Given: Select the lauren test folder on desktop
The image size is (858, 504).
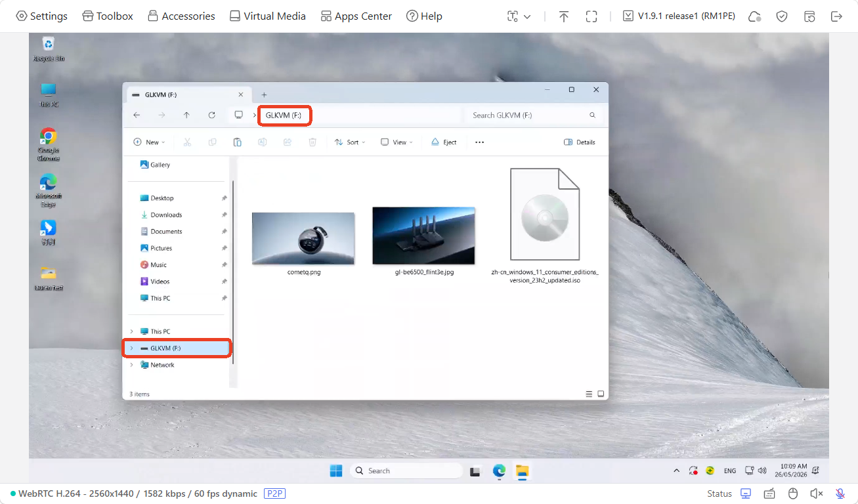Looking at the screenshot, I should (49, 278).
